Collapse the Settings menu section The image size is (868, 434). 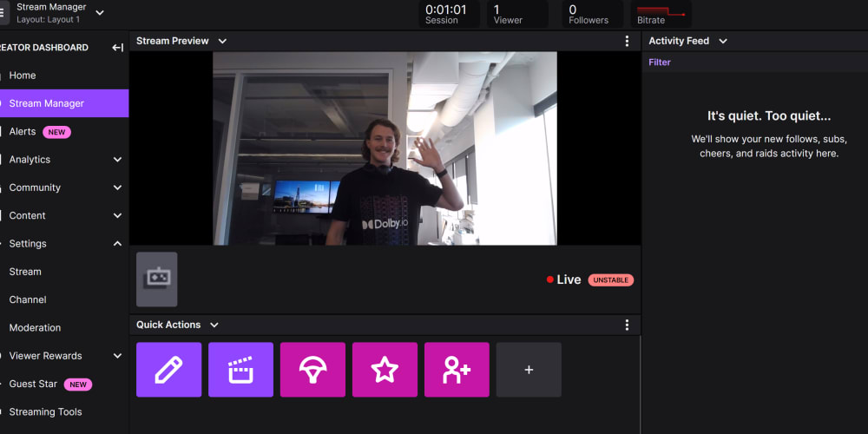coord(117,244)
